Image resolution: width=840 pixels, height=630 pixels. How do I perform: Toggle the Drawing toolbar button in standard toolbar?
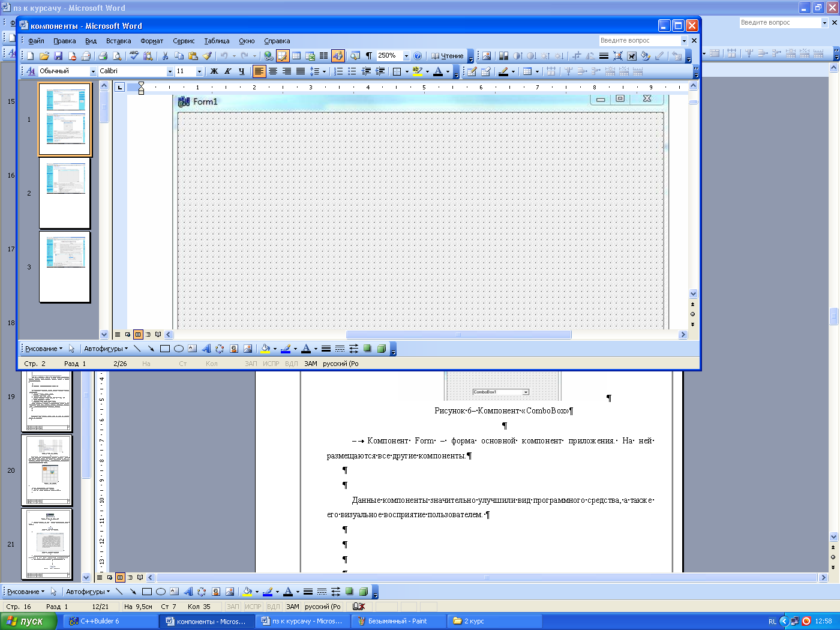[338, 56]
